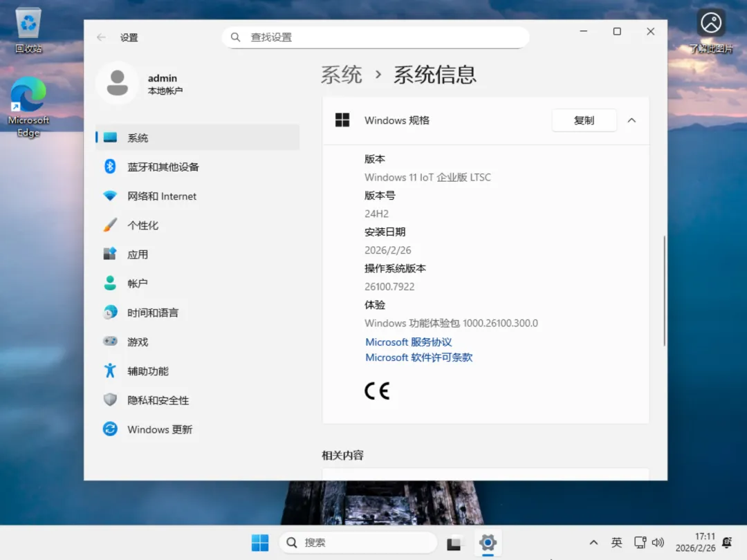747x560 pixels.
Task: Click the 了解此图片 desktop icon
Action: point(711,30)
